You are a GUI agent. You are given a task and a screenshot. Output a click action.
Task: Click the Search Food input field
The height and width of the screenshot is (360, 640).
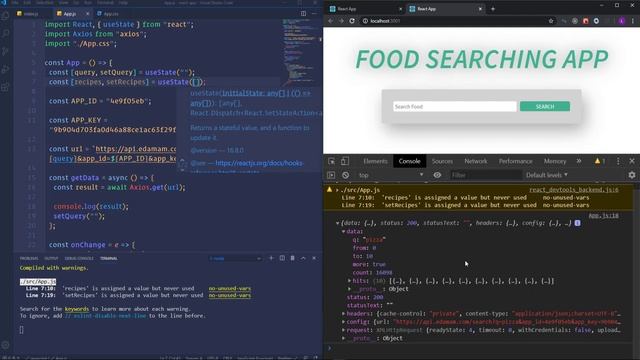455,107
